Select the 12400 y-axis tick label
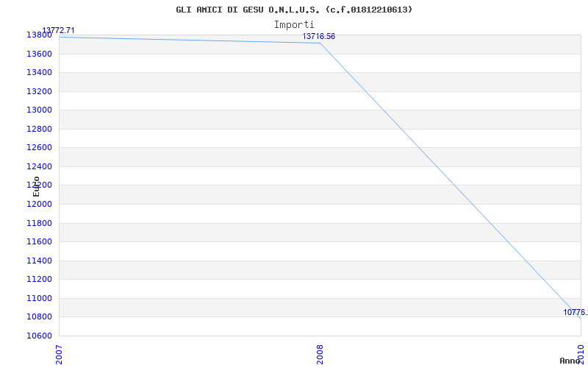Screen dimensions: 588x368 39,167
